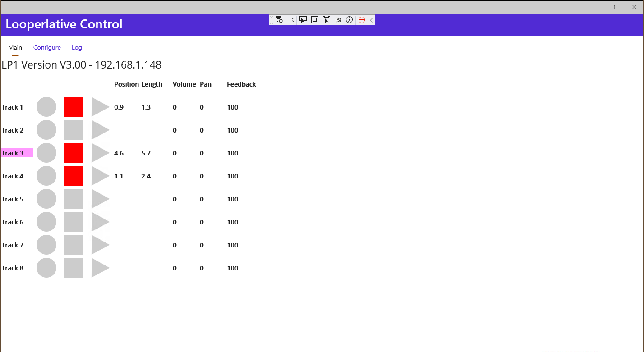The width and height of the screenshot is (644, 352).
Task: Select the highlighted Track 3 label
Action: (x=17, y=153)
